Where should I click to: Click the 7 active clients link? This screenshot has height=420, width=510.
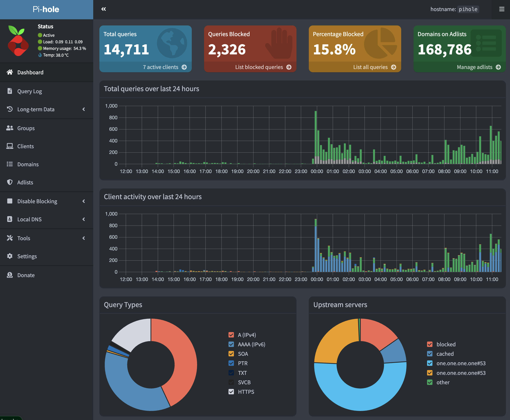pos(160,67)
